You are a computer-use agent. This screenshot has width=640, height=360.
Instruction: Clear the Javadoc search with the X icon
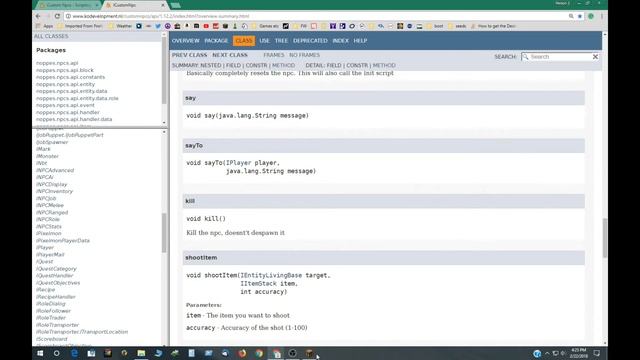[x=595, y=57]
